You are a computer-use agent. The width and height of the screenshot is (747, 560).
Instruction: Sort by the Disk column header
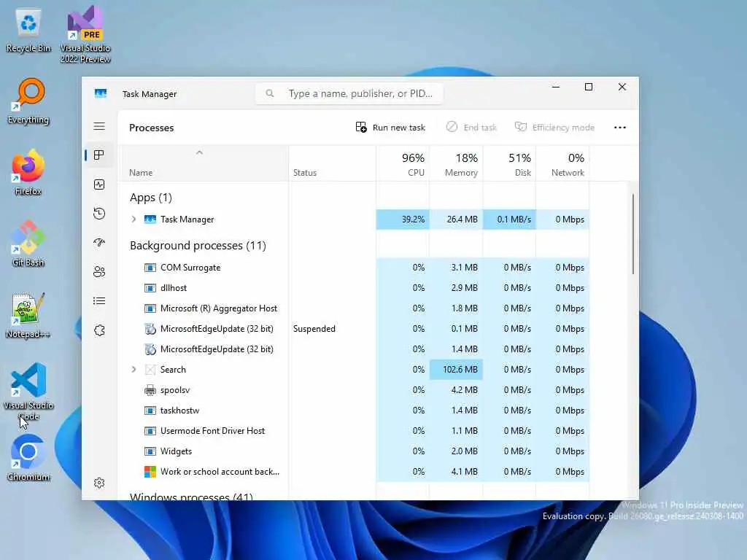tap(509, 164)
